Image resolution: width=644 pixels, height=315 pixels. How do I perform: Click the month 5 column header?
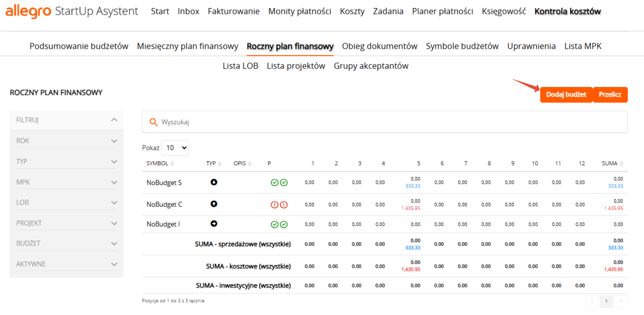[x=419, y=164]
